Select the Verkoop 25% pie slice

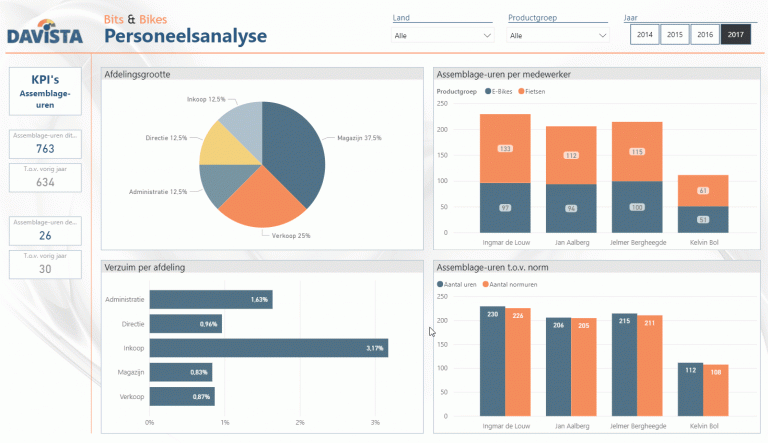[262, 201]
